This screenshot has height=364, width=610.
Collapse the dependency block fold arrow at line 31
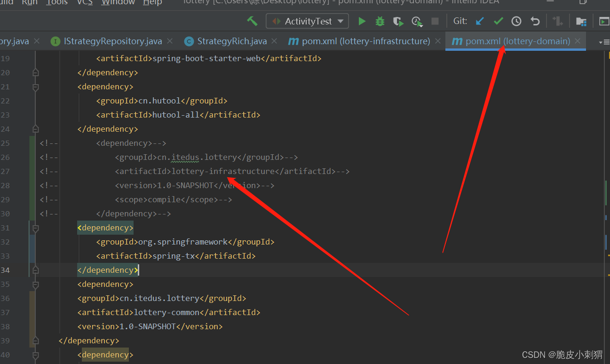pos(35,227)
